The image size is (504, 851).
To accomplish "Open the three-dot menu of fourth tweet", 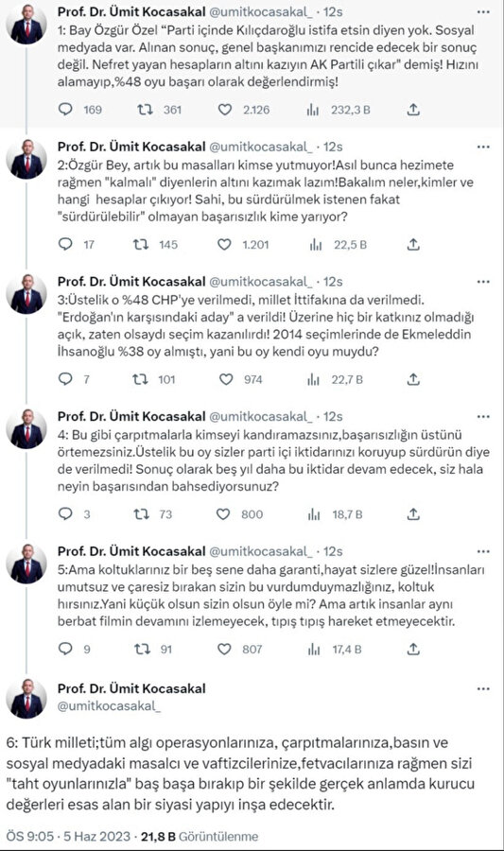I will point(483,417).
